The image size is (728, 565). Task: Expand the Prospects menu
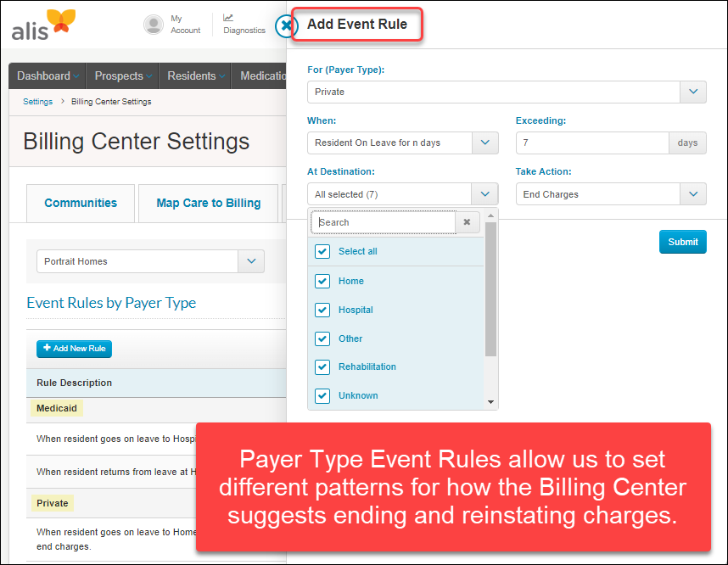[x=122, y=76]
